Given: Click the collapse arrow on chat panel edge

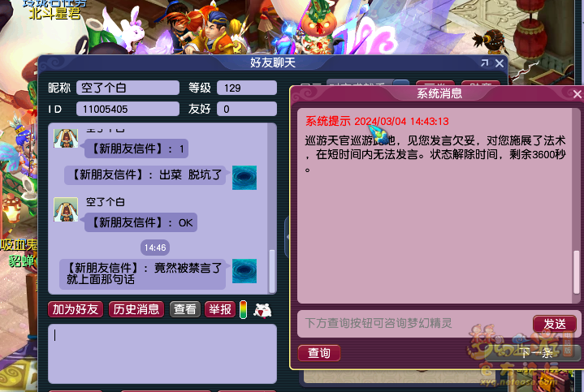Looking at the screenshot, I should coord(288,237).
